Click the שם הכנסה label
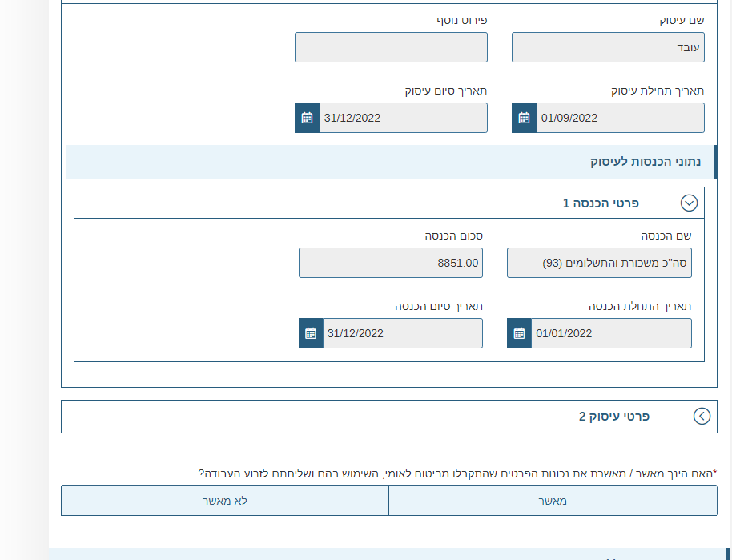 tap(666, 236)
